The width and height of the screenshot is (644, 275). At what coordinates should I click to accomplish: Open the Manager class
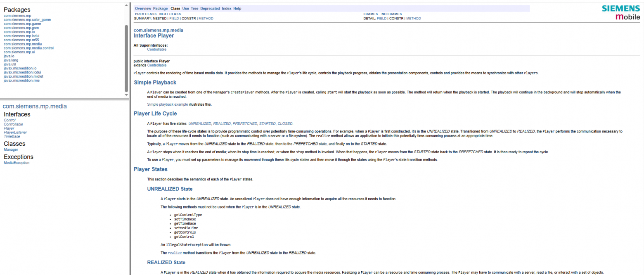click(x=11, y=149)
